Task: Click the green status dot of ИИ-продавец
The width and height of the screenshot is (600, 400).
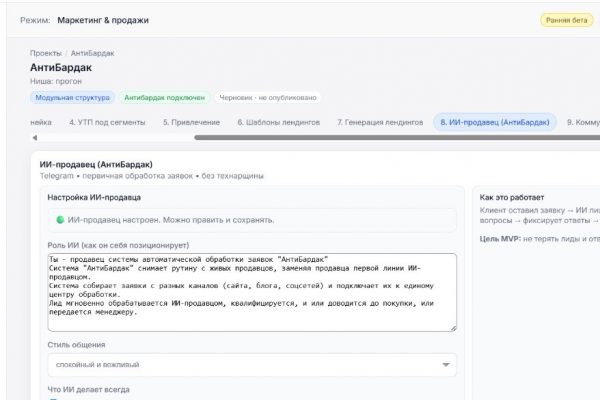Action: click(60, 220)
